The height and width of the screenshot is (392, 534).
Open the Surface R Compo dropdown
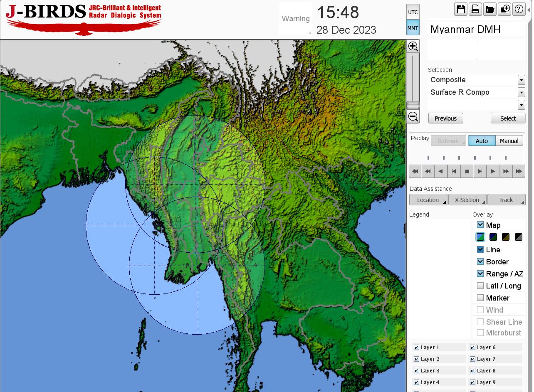pos(521,92)
